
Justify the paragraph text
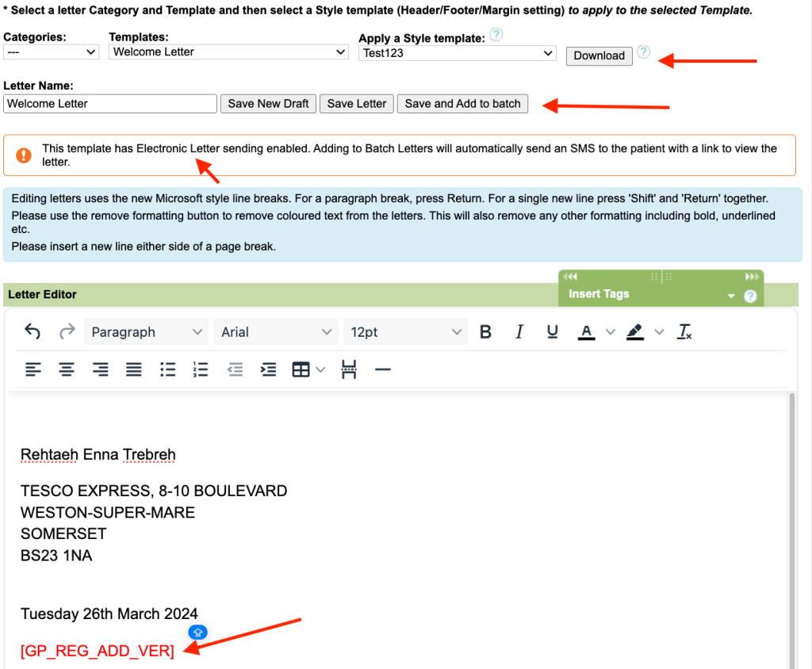pos(134,370)
